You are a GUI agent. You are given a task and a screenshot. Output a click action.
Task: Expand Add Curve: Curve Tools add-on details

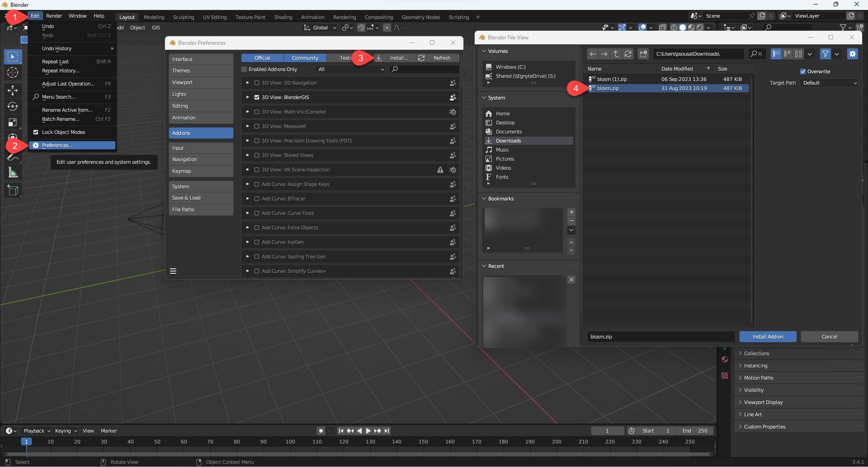tap(247, 213)
